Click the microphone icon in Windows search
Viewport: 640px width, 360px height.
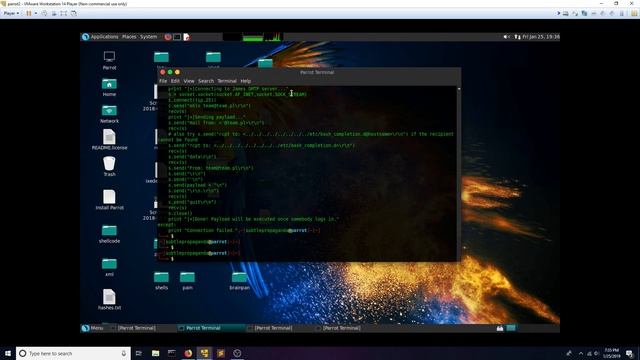124,353
